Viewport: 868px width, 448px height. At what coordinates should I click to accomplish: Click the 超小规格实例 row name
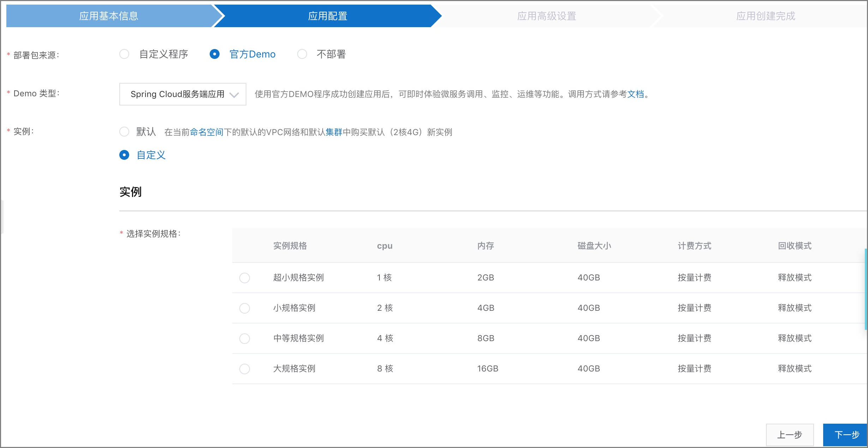(x=299, y=278)
